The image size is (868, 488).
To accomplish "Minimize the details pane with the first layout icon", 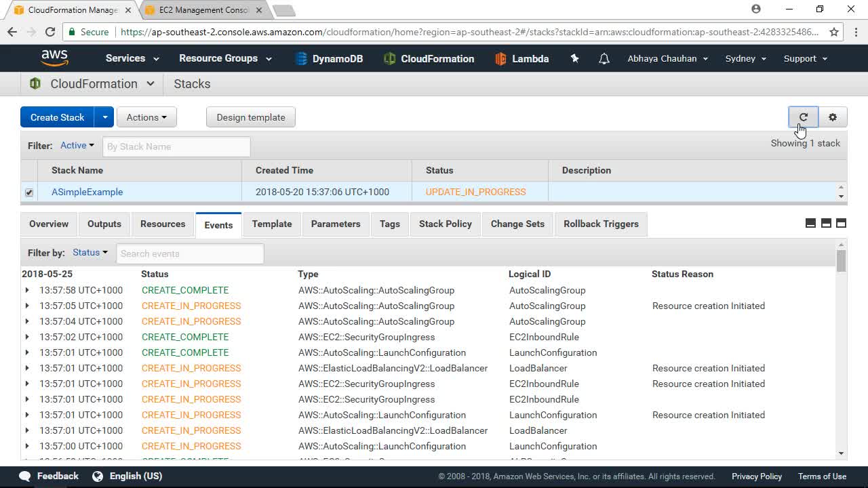I will tap(810, 224).
